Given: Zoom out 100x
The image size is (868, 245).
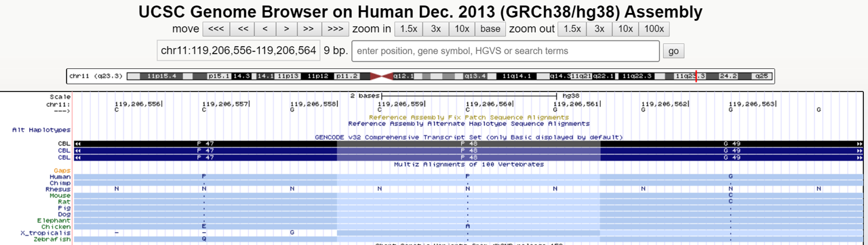Looking at the screenshot, I should (654, 29).
